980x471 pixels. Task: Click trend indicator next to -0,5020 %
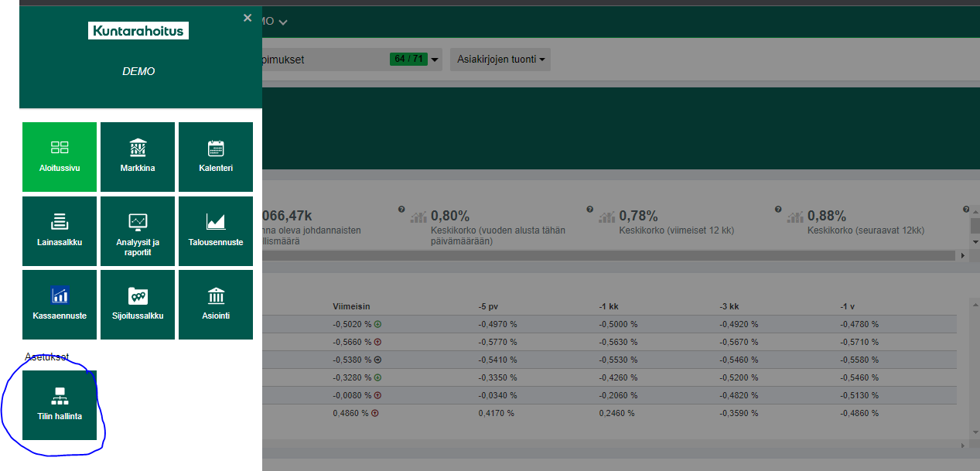378,325
